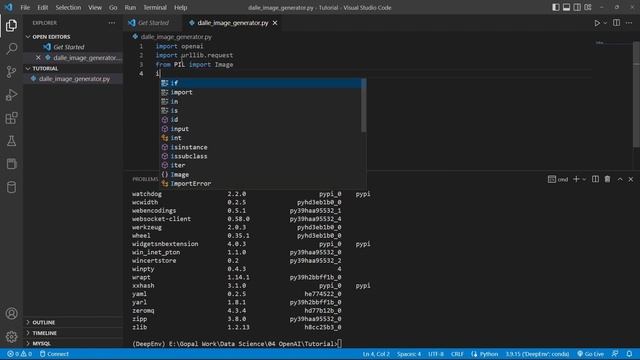640x360 pixels.
Task: Open the Go menu
Action: [x=113, y=7]
